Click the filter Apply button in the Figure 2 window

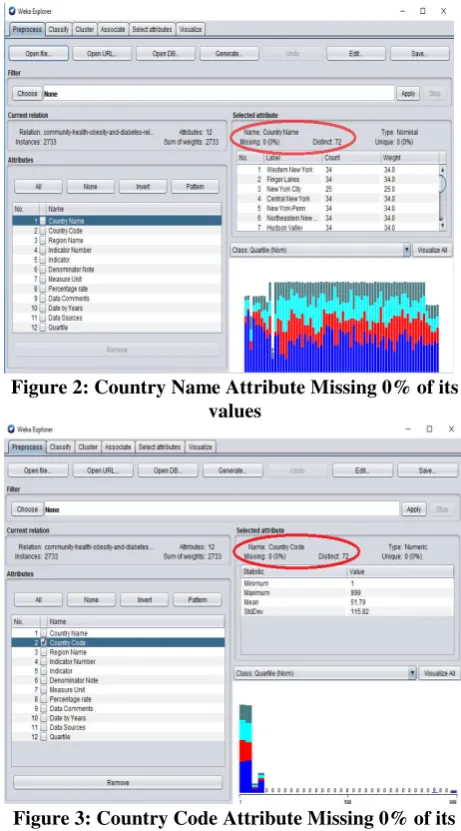408,93
